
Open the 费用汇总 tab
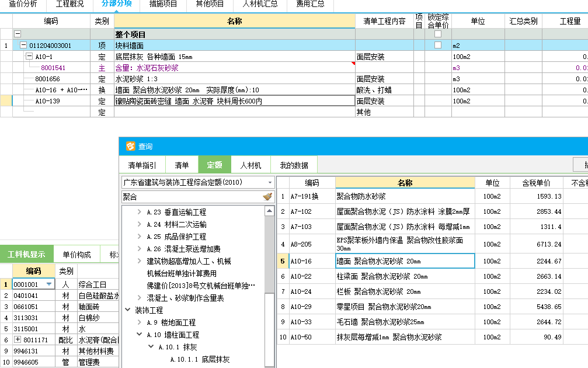tap(310, 4)
